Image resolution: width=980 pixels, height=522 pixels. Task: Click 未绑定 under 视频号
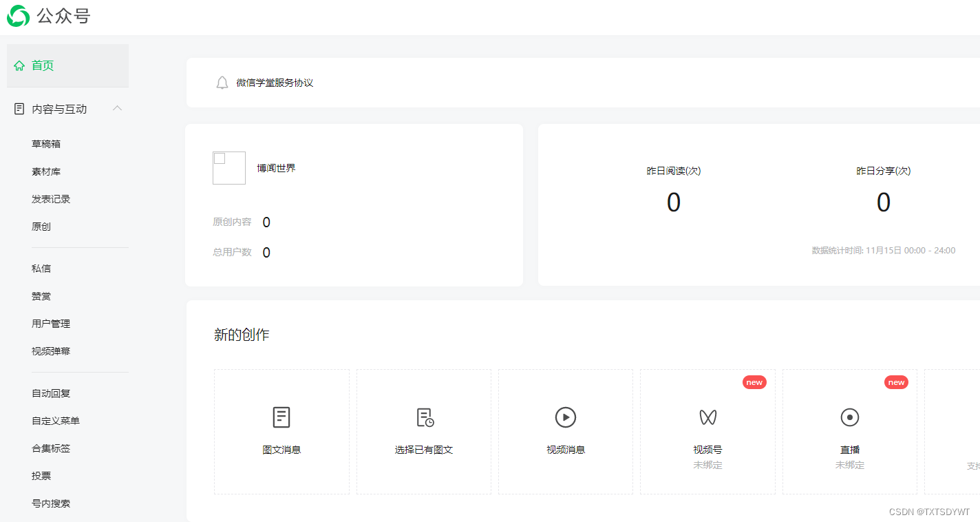pos(707,466)
